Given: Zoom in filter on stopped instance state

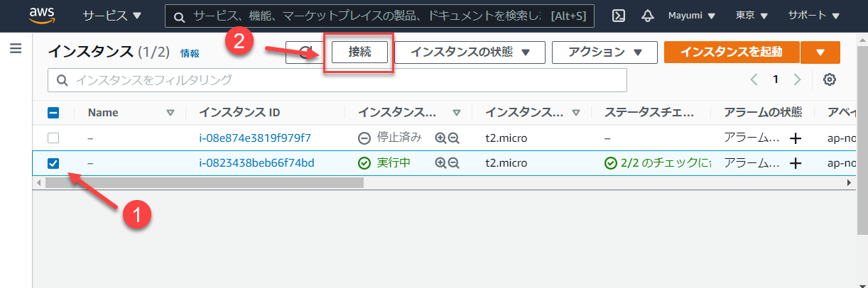Looking at the screenshot, I should [x=440, y=138].
